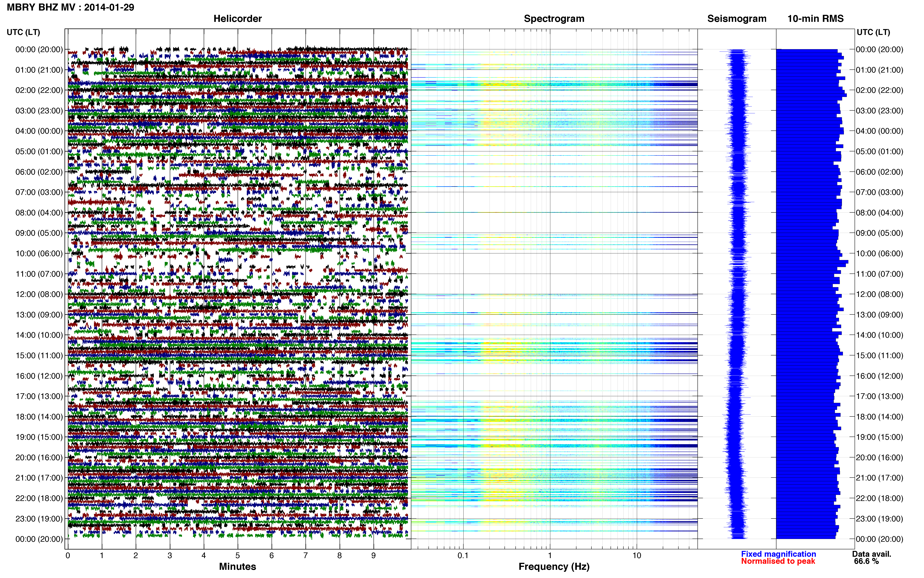Click the left 14:00 (10:00) time label
924x578 pixels.
tap(39, 335)
